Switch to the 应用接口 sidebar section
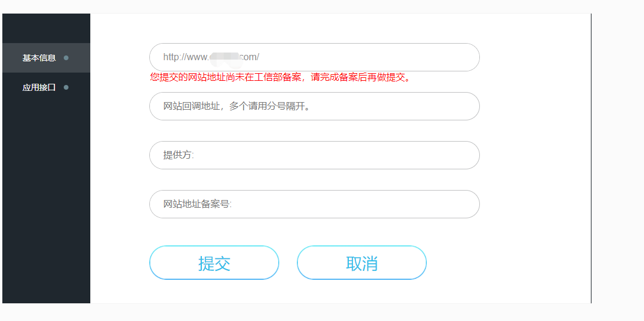644x321 pixels. coord(39,87)
